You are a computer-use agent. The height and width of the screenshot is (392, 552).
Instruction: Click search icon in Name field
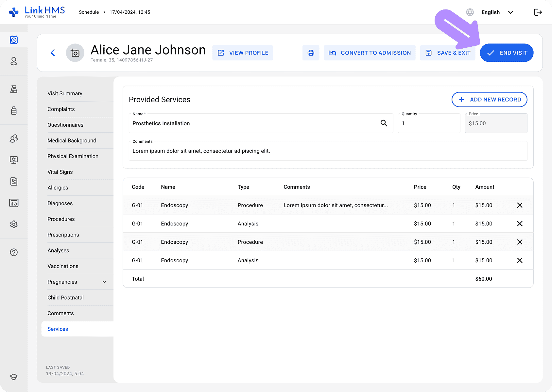pyautogui.click(x=384, y=123)
